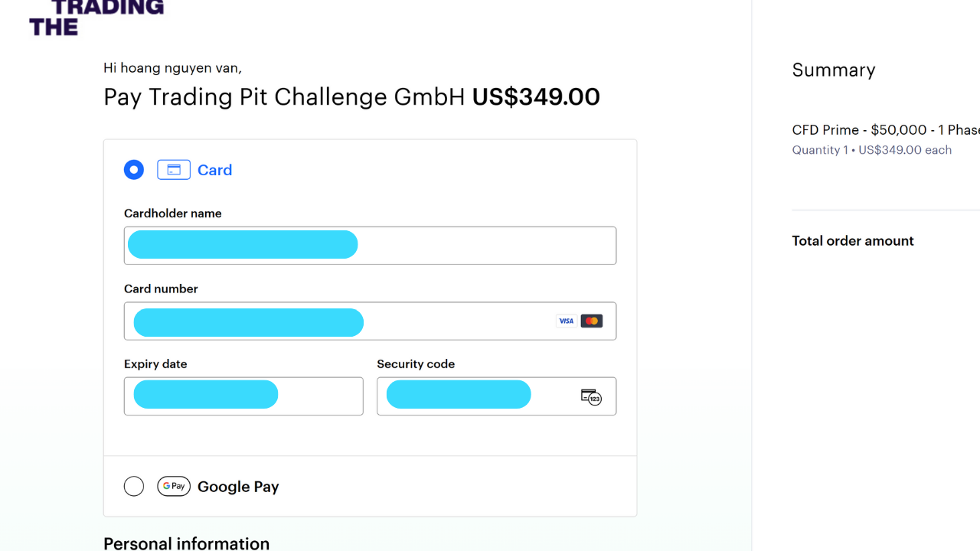The height and width of the screenshot is (551, 980).
Task: Click the credit card icon next to Card
Action: [174, 170]
